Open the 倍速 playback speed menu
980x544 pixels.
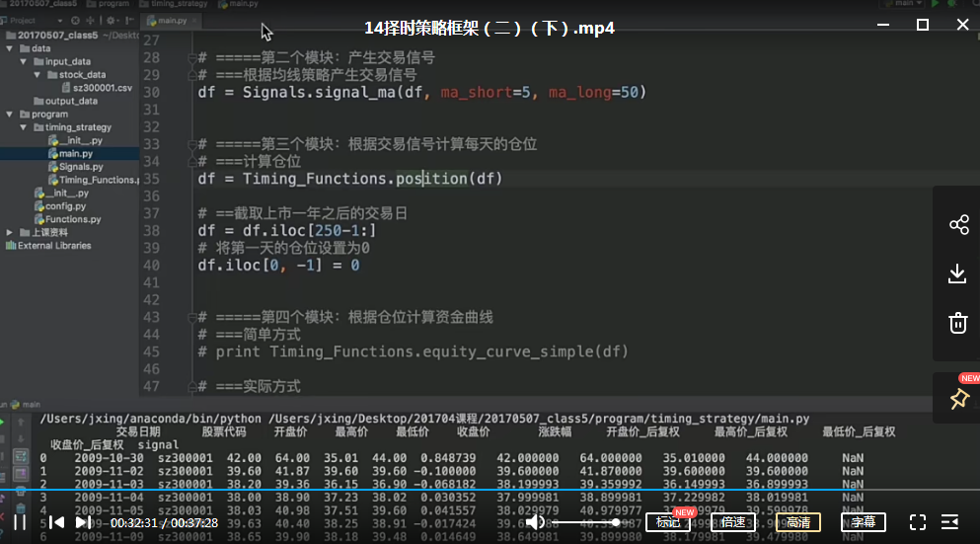[733, 522]
